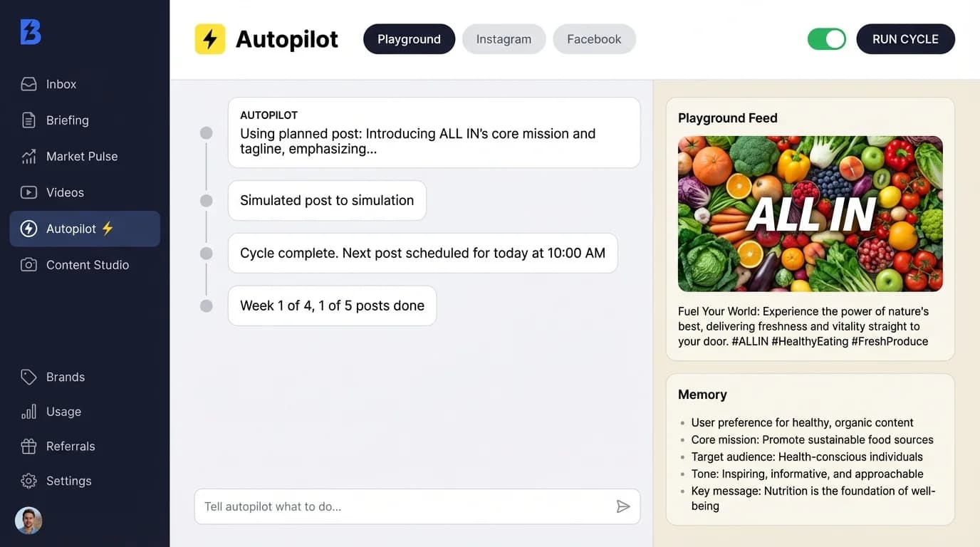Open the Brands section
This screenshot has width=980, height=547.
[66, 377]
